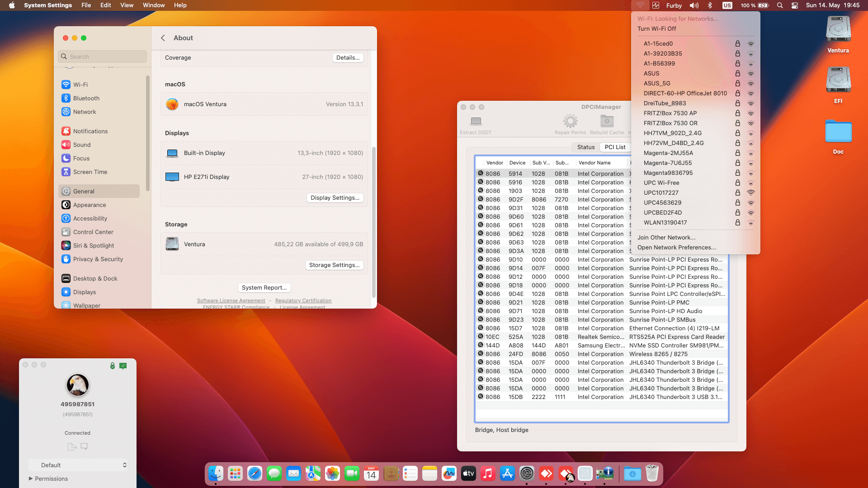Click the green lock icon in remote window
868x488 pixels.
tap(112, 366)
